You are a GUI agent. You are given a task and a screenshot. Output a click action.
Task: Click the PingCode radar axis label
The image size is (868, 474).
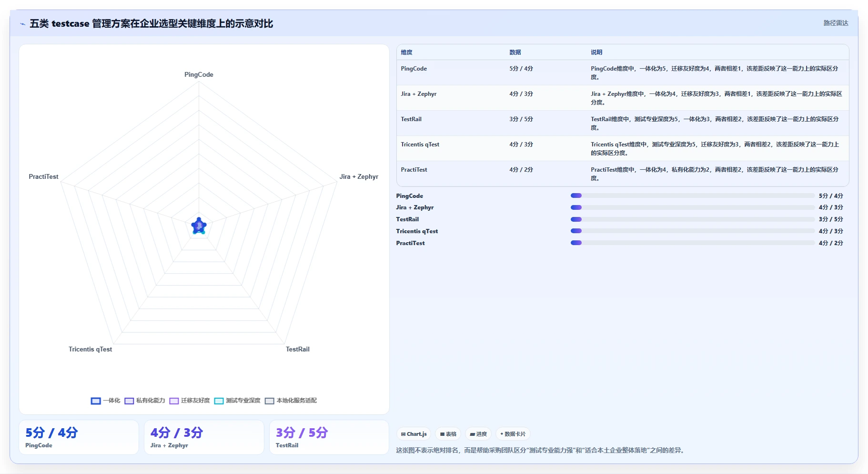click(199, 74)
